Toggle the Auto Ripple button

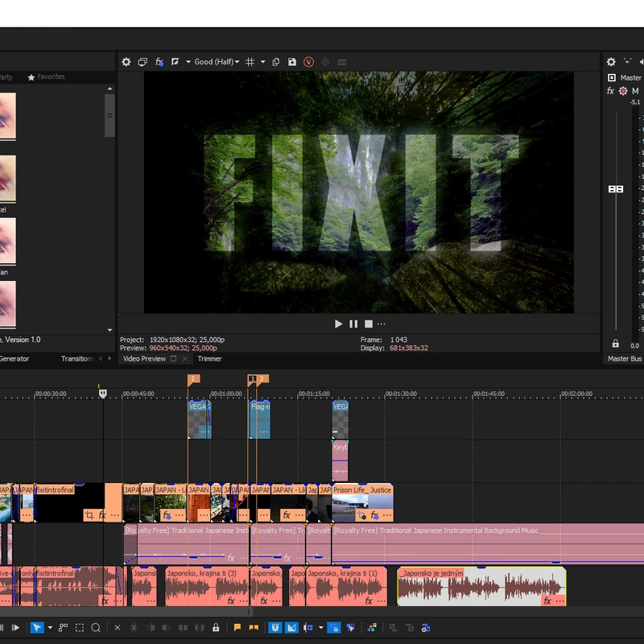coord(308,628)
